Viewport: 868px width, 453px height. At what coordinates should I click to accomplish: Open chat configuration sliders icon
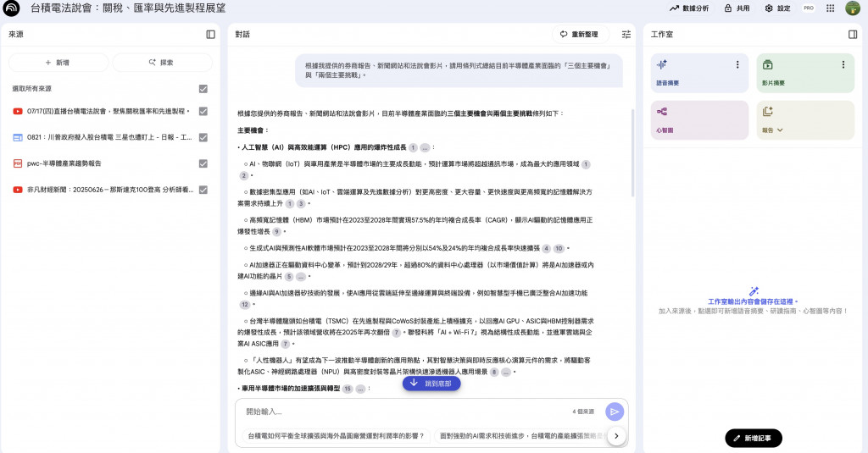626,35
